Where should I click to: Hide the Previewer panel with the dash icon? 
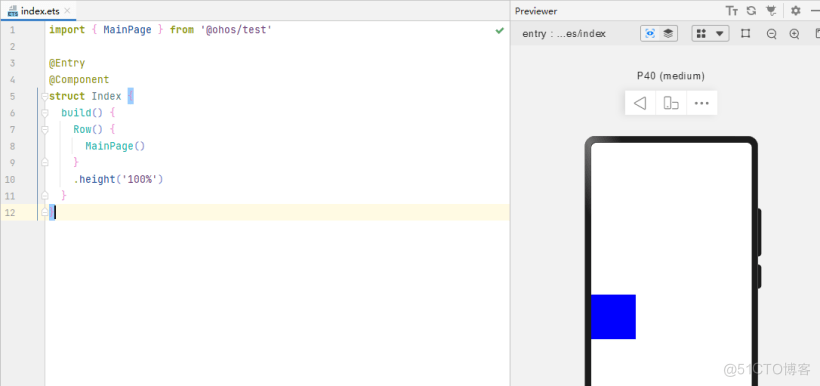(815, 11)
